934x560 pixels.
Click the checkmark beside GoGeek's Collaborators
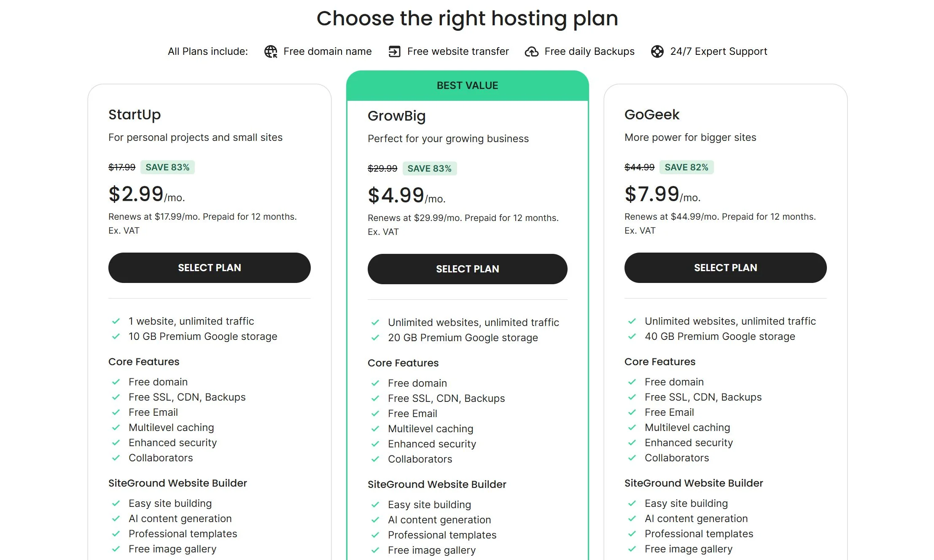point(631,458)
